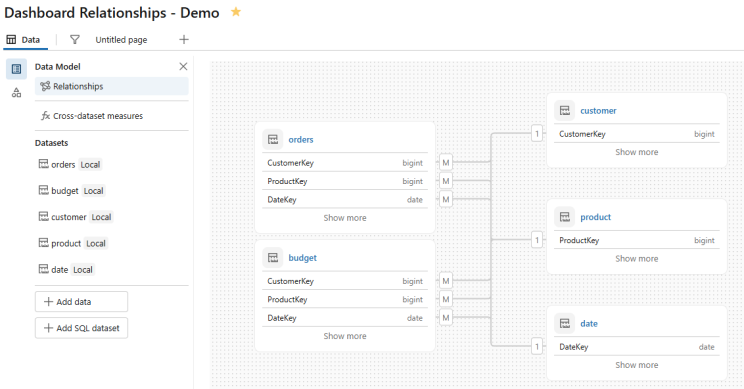This screenshot has width=744, height=389.
Task: Click the 1 marker beside date DateKey
Action: [x=537, y=346]
